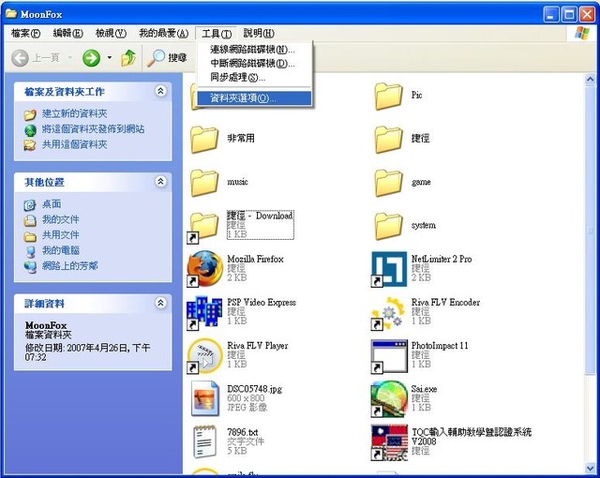The image size is (600, 478).
Task: Open the forward button history dropdown arrow
Action: [x=109, y=58]
